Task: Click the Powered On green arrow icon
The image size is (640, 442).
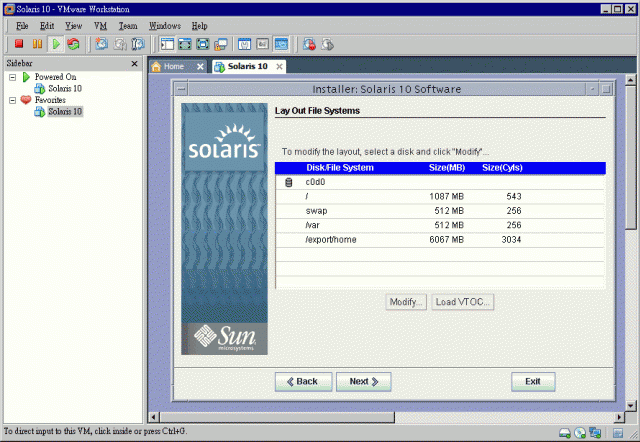Action: coord(26,77)
